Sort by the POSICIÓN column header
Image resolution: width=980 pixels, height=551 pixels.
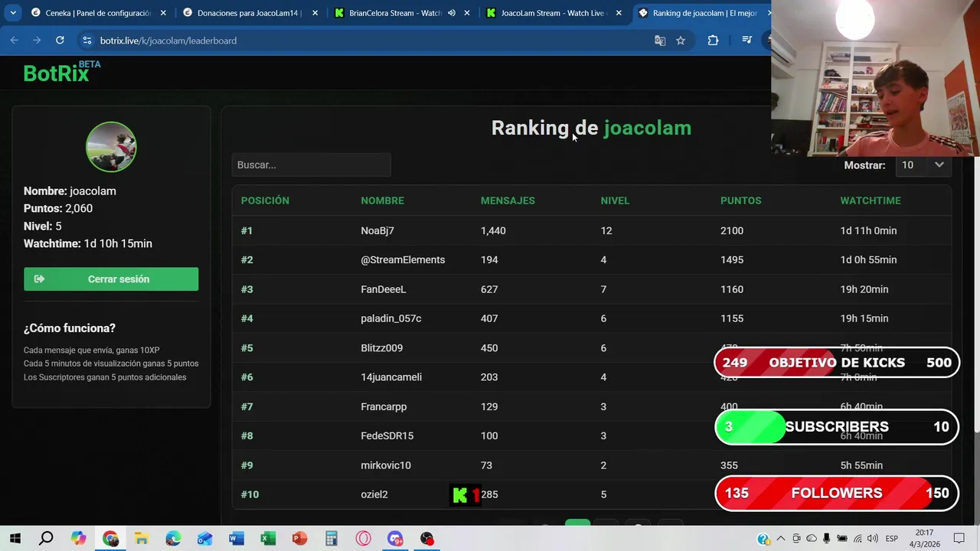pyautogui.click(x=265, y=201)
